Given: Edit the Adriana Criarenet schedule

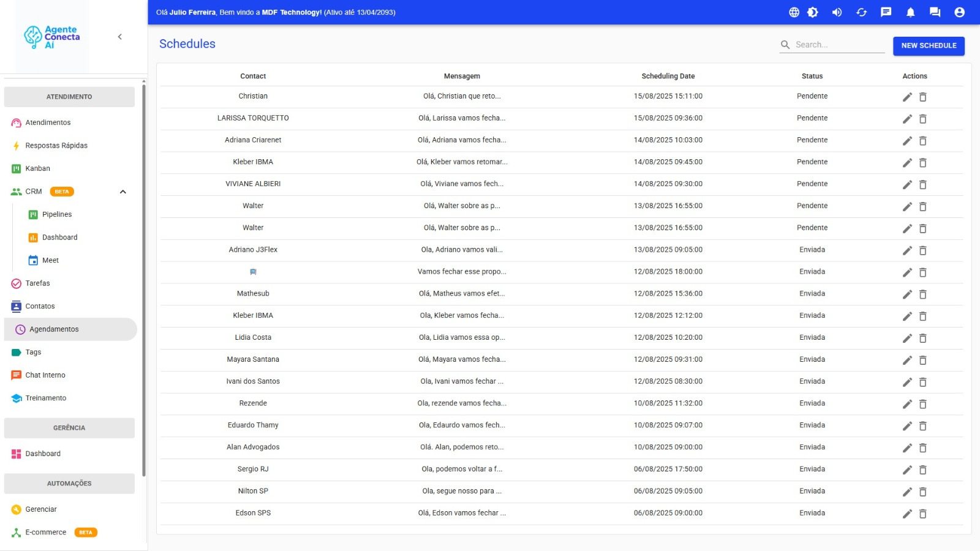Looking at the screenshot, I should [907, 141].
